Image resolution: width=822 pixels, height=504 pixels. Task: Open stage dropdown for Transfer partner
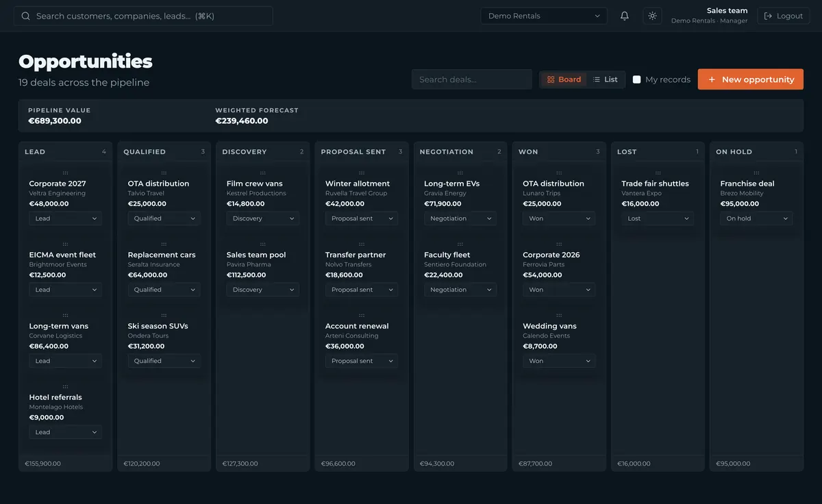click(362, 290)
